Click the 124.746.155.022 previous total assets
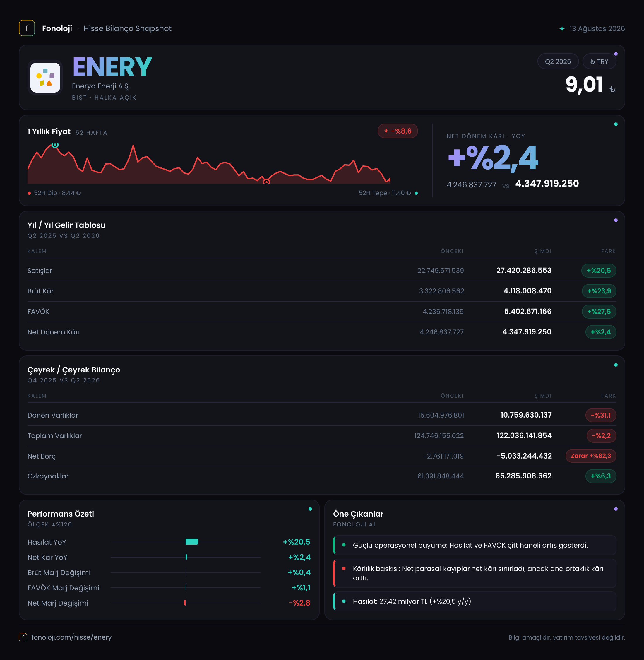The width and height of the screenshot is (644, 660). tap(439, 436)
